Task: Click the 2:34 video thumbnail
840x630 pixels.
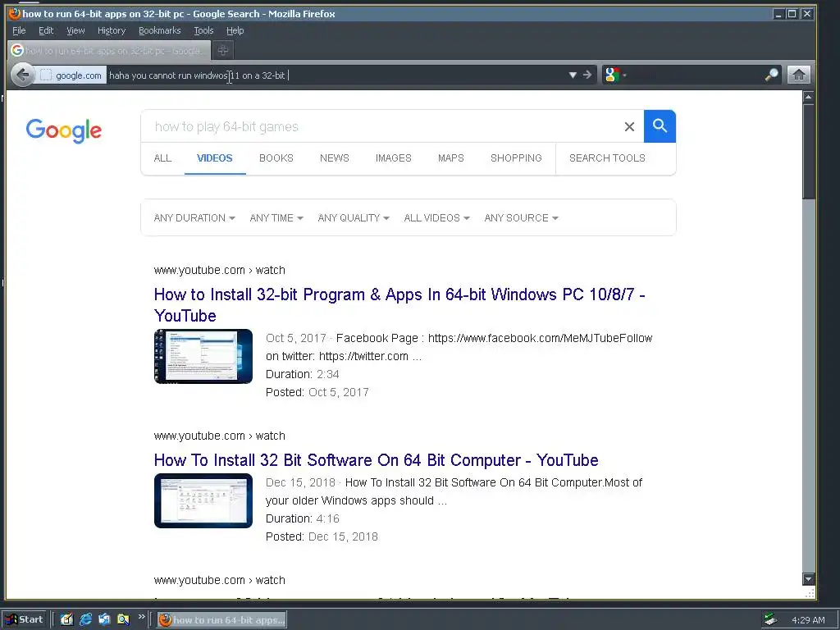Action: [203, 356]
